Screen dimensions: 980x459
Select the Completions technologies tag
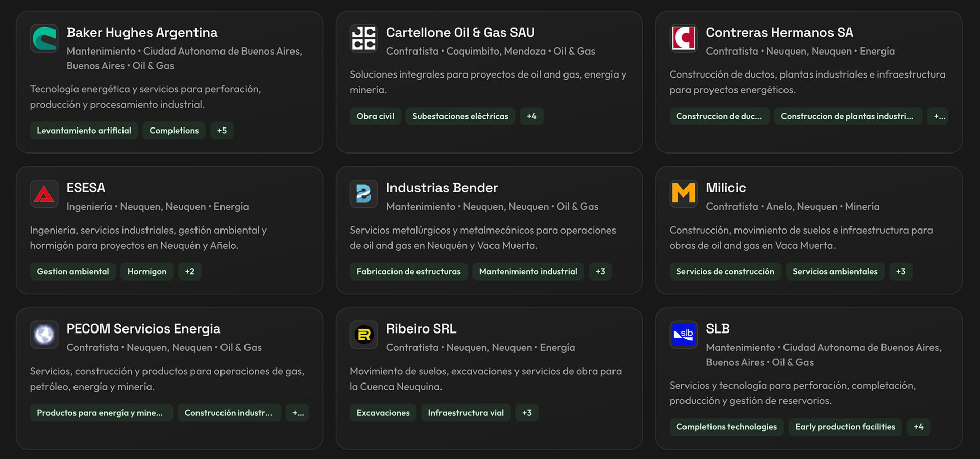726,427
